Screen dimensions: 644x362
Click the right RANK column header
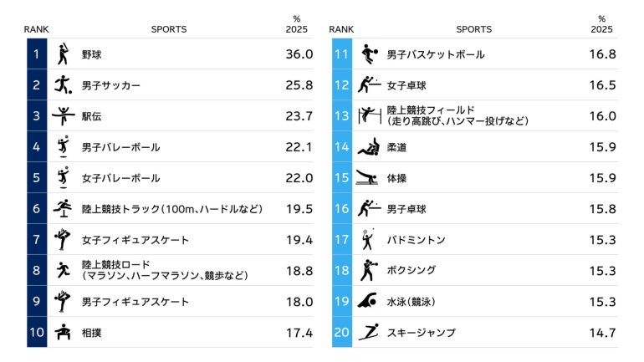click(x=341, y=29)
